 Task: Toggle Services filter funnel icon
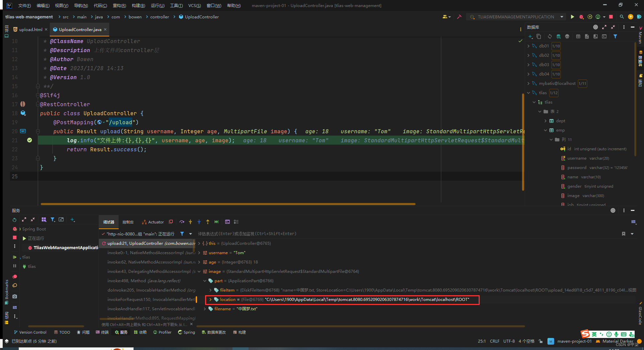coord(53,220)
